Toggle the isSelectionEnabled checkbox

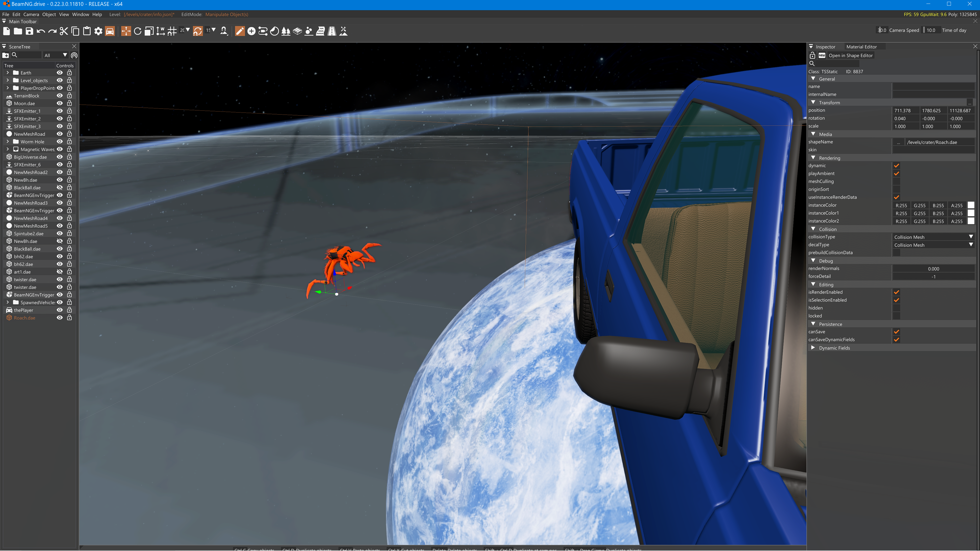[x=897, y=300]
